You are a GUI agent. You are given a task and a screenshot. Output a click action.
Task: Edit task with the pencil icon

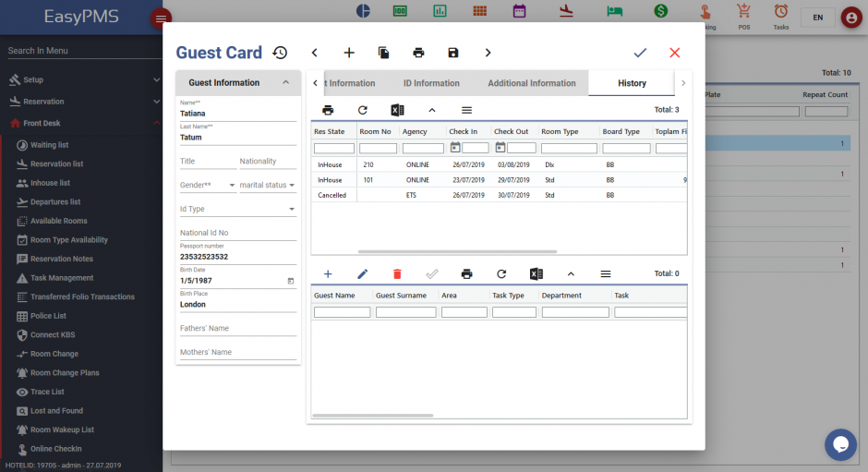click(362, 274)
